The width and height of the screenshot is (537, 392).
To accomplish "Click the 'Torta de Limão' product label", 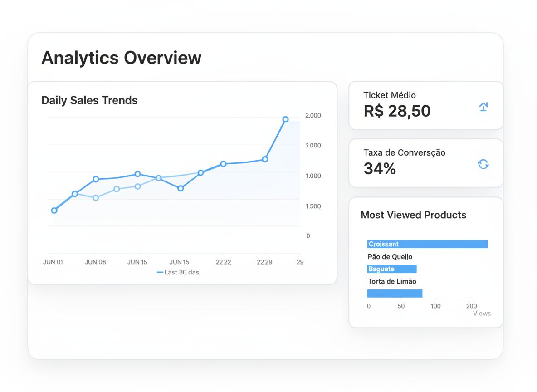I will [x=392, y=281].
